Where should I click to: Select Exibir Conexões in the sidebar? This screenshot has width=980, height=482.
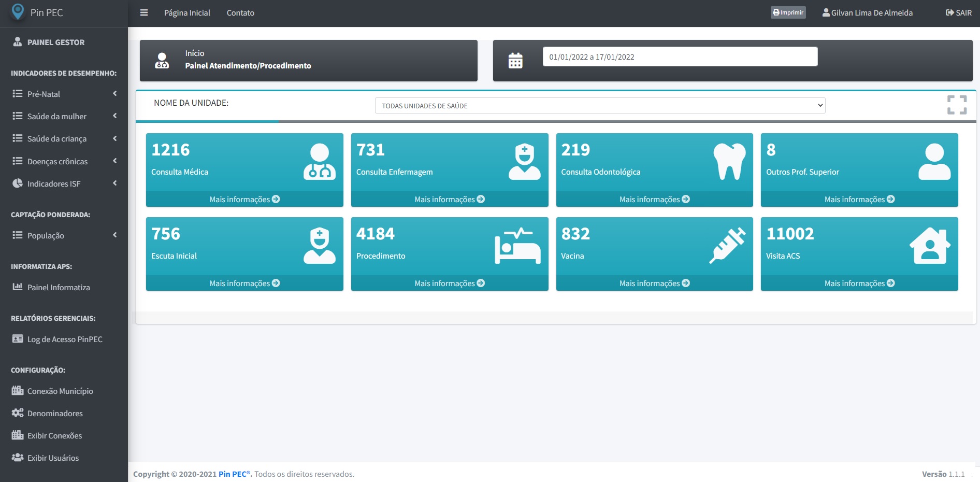54,435
